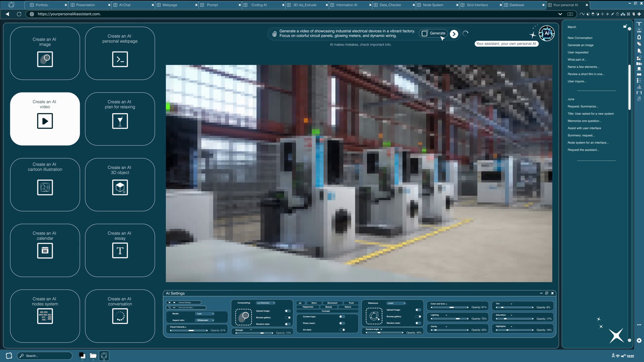Open the file explorer folder in taskbar
Image resolution: width=644 pixels, height=362 pixels.
coord(93,356)
